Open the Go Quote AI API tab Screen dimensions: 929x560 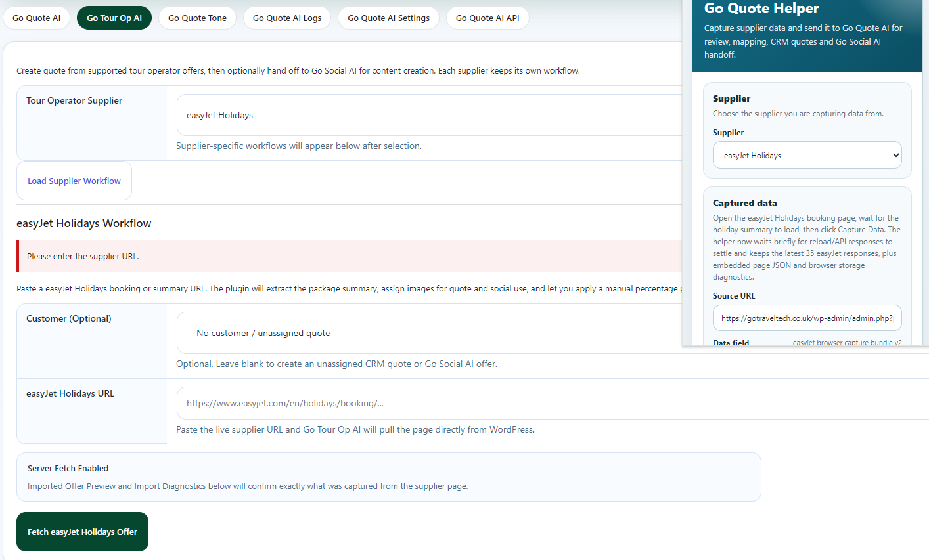point(487,18)
